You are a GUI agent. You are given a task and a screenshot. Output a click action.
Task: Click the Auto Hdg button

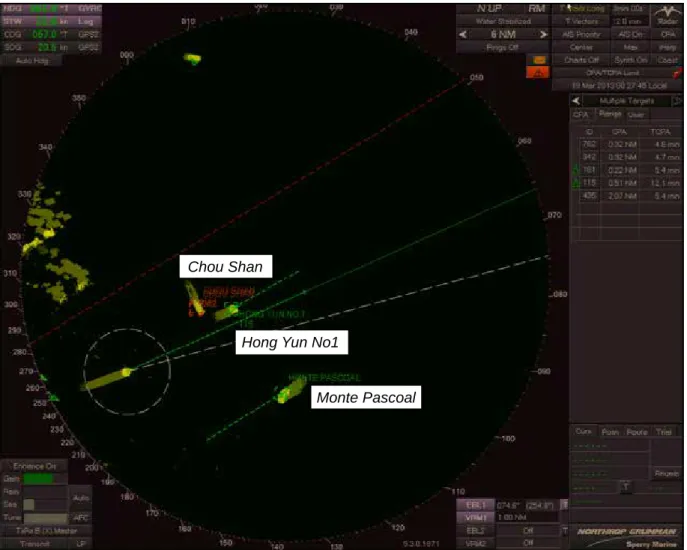tap(32, 60)
